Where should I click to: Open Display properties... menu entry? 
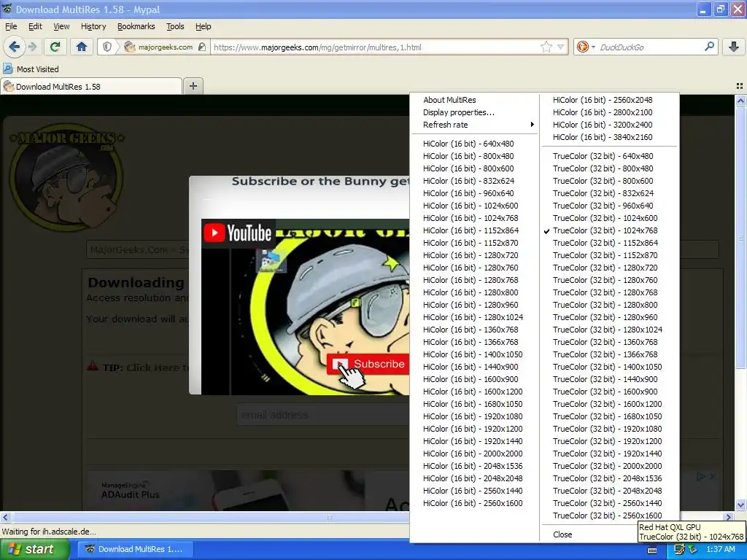coord(474,112)
